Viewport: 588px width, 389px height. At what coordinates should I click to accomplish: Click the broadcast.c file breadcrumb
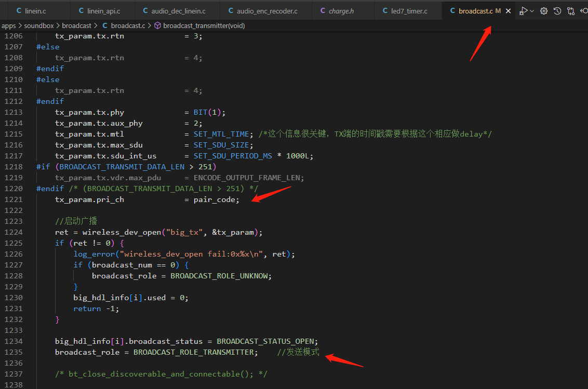click(x=128, y=26)
